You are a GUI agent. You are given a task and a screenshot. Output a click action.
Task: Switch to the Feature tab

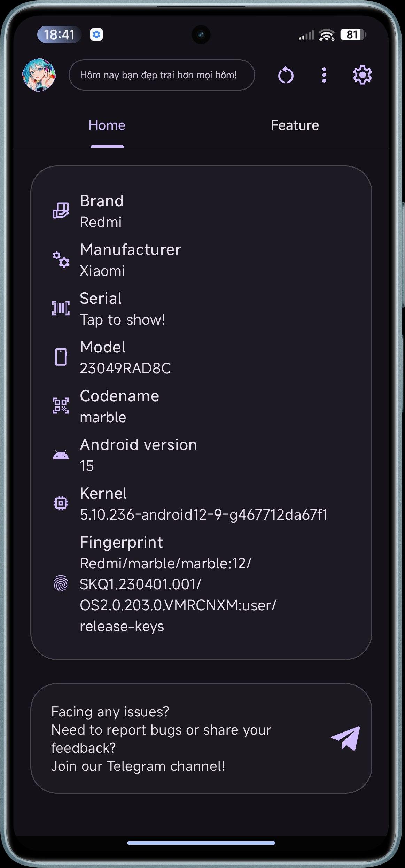(x=295, y=125)
